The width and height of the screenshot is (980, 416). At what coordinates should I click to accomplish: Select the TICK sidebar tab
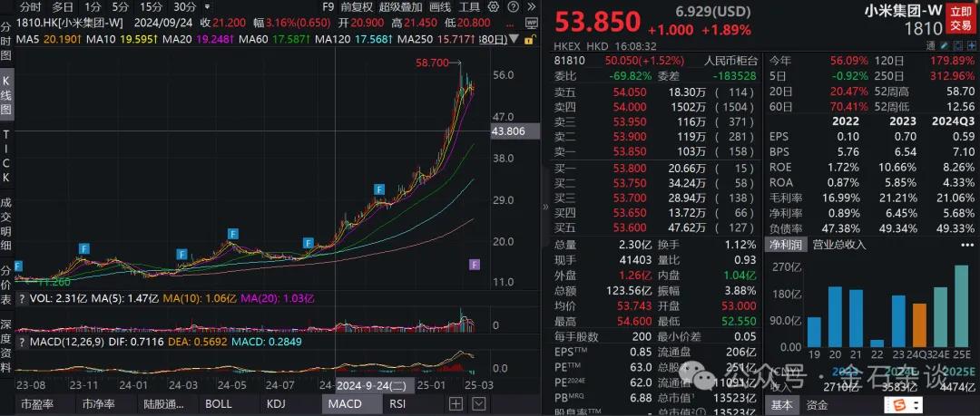pyautogui.click(x=6, y=156)
